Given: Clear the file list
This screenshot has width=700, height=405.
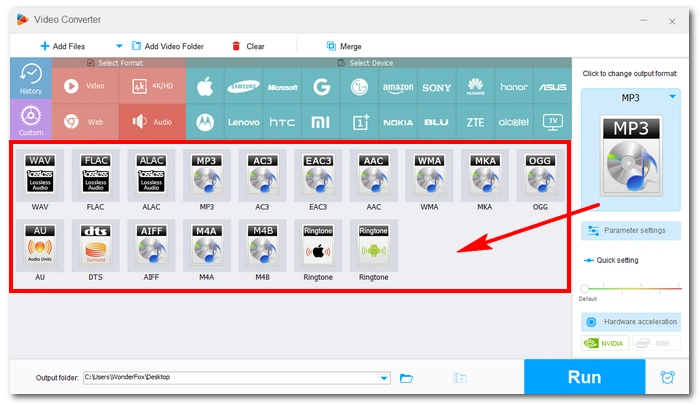Looking at the screenshot, I should 248,46.
